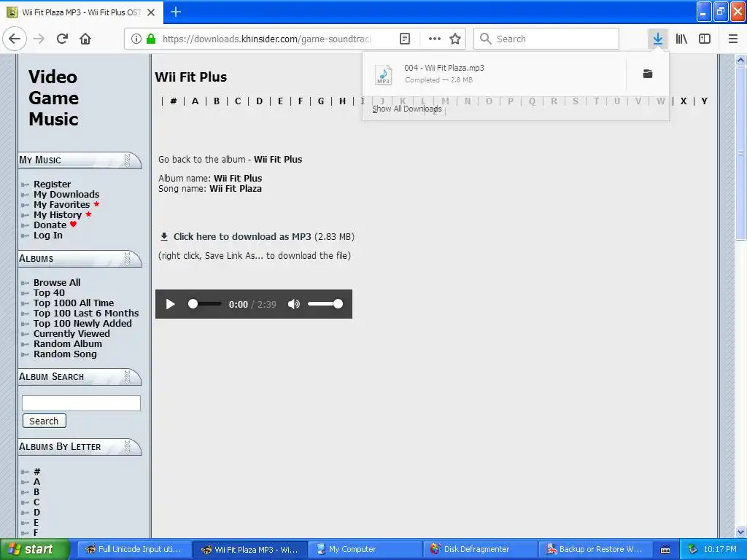Click the MP3 file icon in downloads panel
747x560 pixels.
(384, 74)
